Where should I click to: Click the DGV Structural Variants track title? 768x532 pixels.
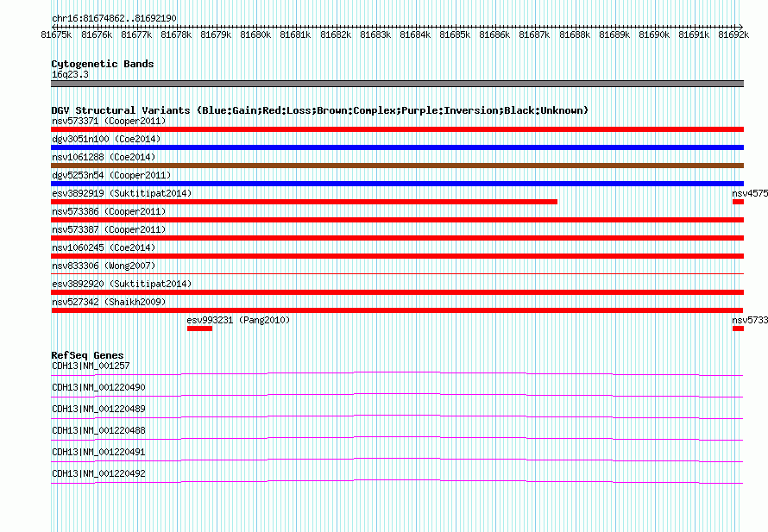(319, 110)
